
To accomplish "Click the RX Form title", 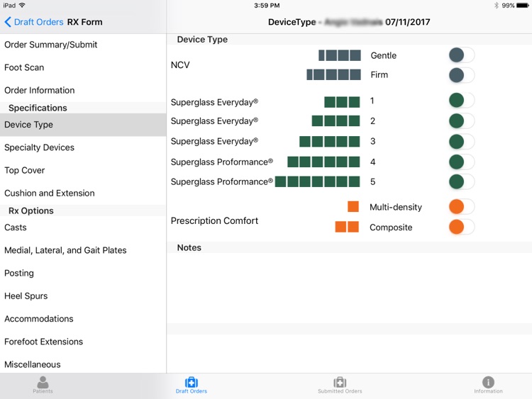I will tap(85, 22).
